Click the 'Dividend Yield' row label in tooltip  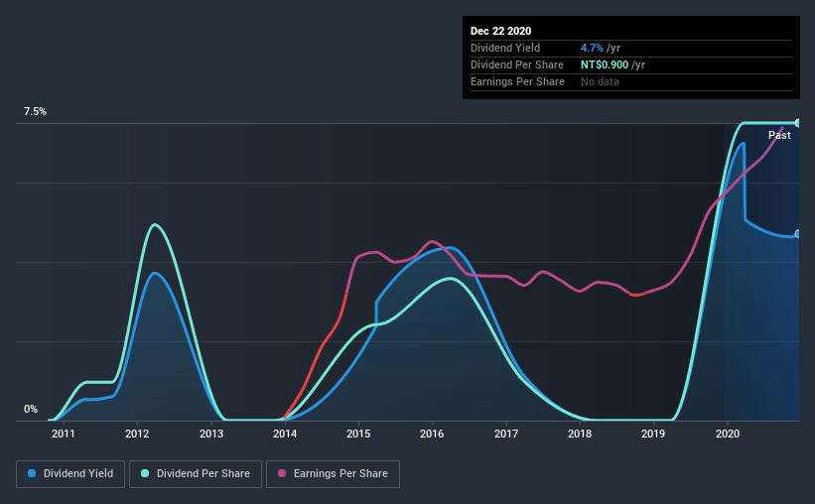[505, 48]
